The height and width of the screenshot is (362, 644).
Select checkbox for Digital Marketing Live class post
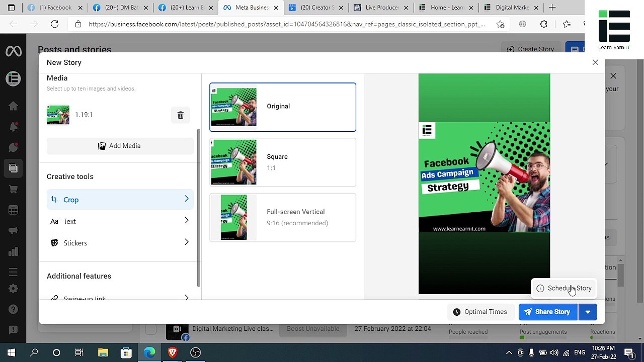click(x=150, y=330)
